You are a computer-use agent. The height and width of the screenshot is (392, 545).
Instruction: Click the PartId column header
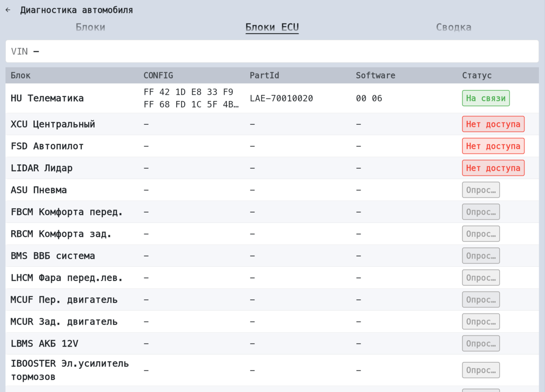pos(264,75)
